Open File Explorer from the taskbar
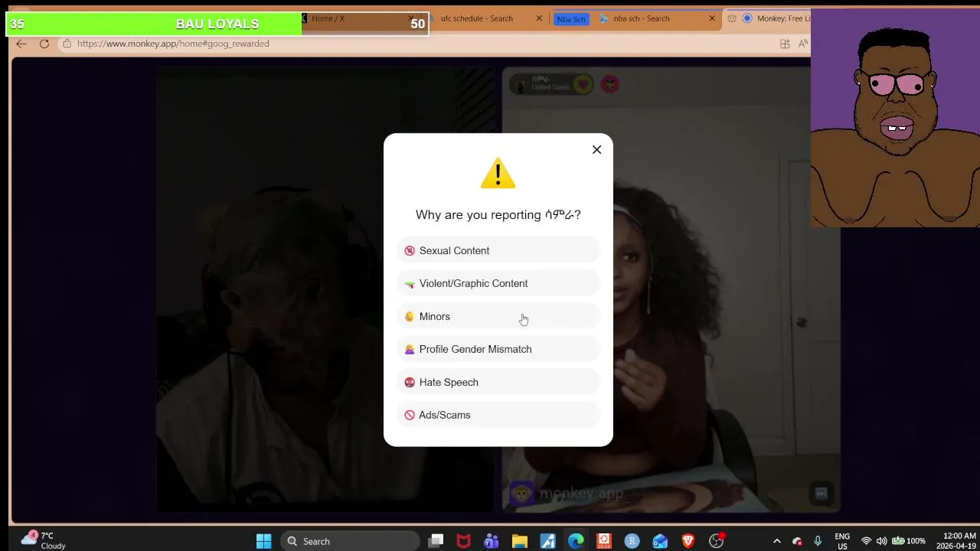 coord(520,541)
